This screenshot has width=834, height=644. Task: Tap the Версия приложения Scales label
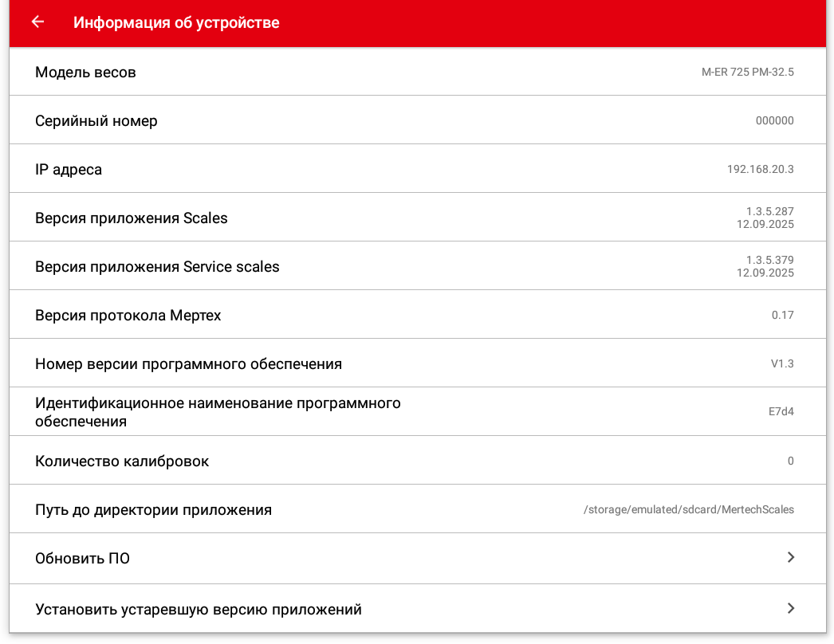point(131,218)
